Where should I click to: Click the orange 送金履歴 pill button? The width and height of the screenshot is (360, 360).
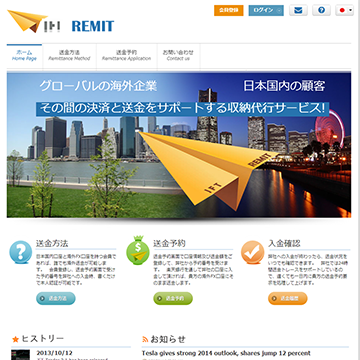[x=288, y=298]
